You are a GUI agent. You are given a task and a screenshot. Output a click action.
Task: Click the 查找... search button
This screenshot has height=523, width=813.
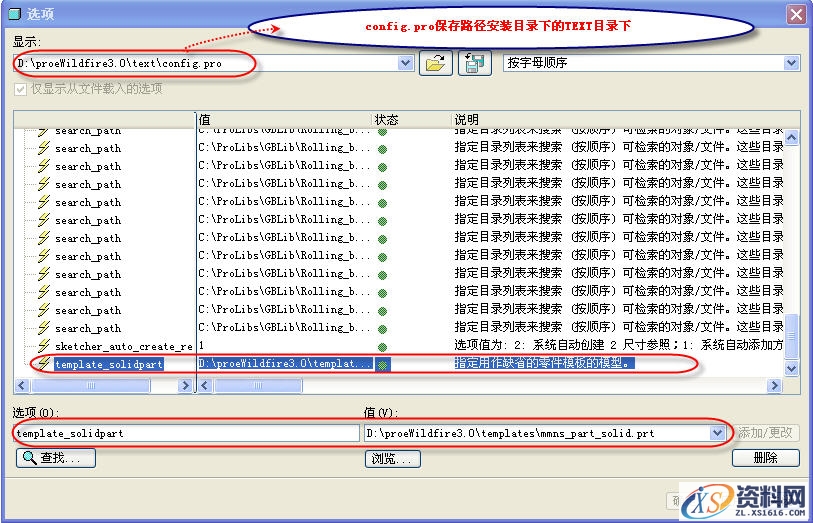pyautogui.click(x=56, y=458)
